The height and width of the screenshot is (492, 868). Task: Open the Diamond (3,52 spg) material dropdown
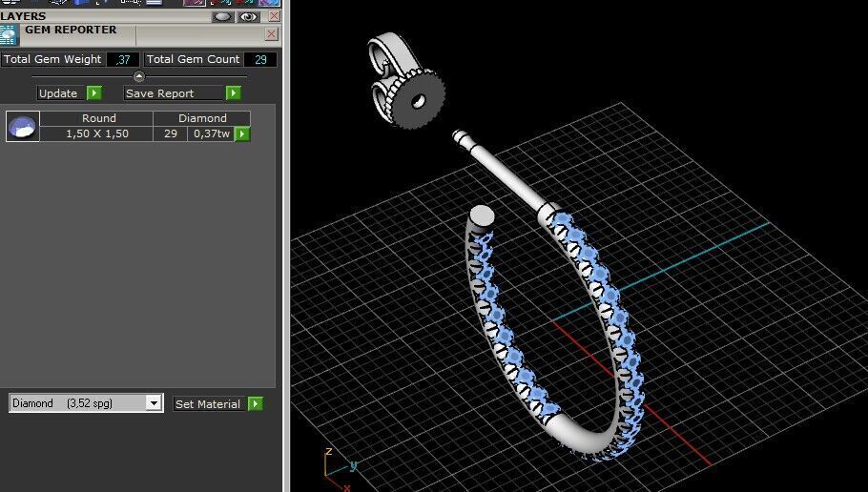(154, 403)
